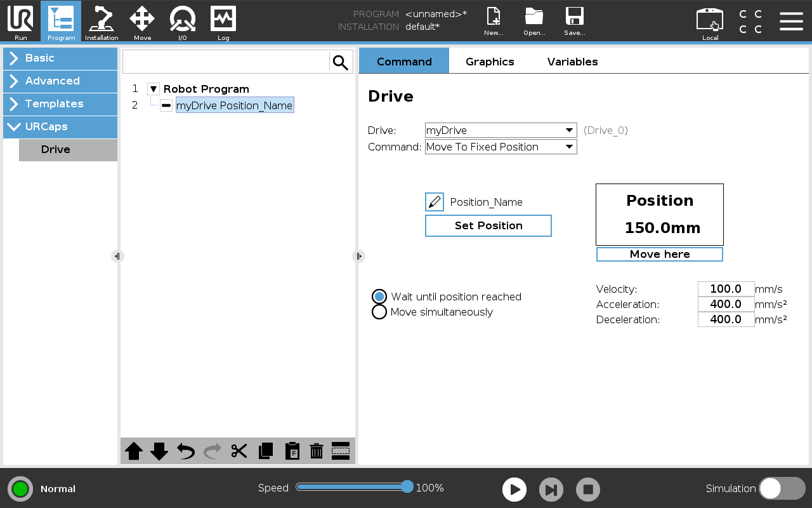Select Wait until position reached option
Screen dimensions: 812x508
[379, 297]
